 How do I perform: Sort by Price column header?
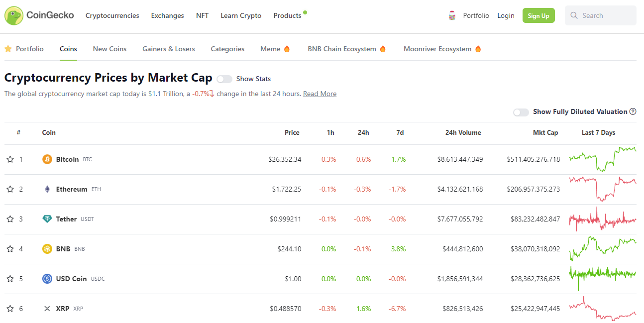[x=292, y=132]
